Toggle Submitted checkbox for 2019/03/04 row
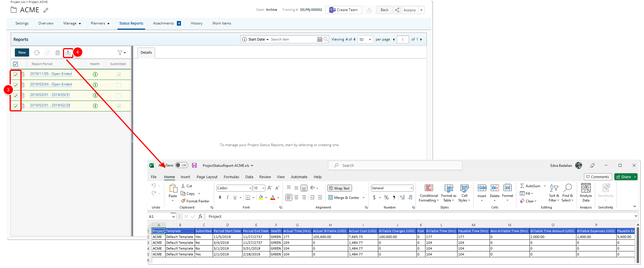This screenshot has height=268, width=644. click(118, 85)
